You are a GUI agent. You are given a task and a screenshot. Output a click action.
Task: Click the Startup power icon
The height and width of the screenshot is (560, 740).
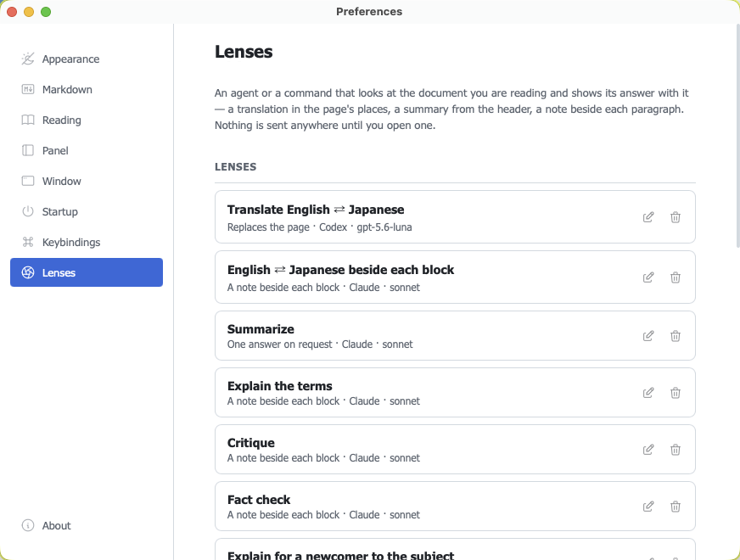28,211
